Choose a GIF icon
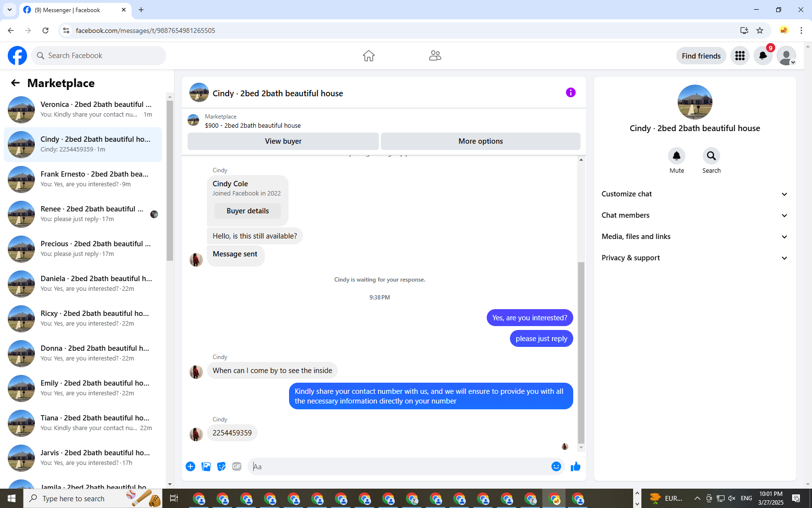812x508 pixels. coord(237,466)
